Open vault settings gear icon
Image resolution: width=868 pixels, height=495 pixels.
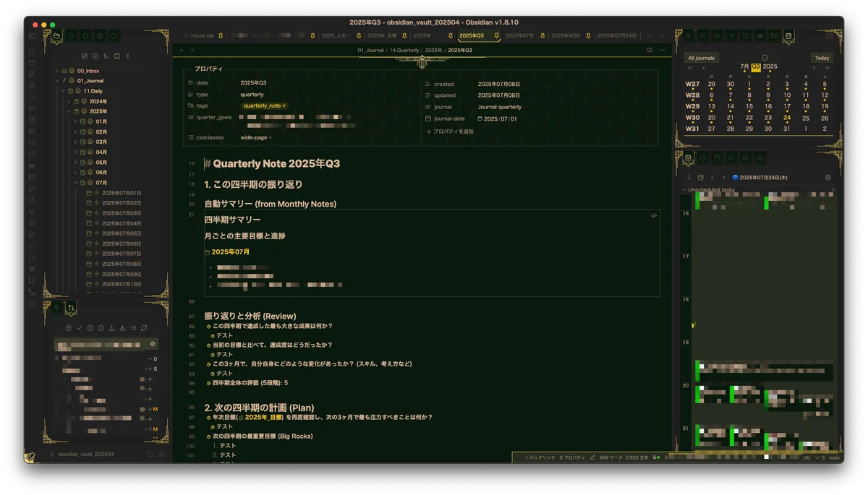(161, 455)
